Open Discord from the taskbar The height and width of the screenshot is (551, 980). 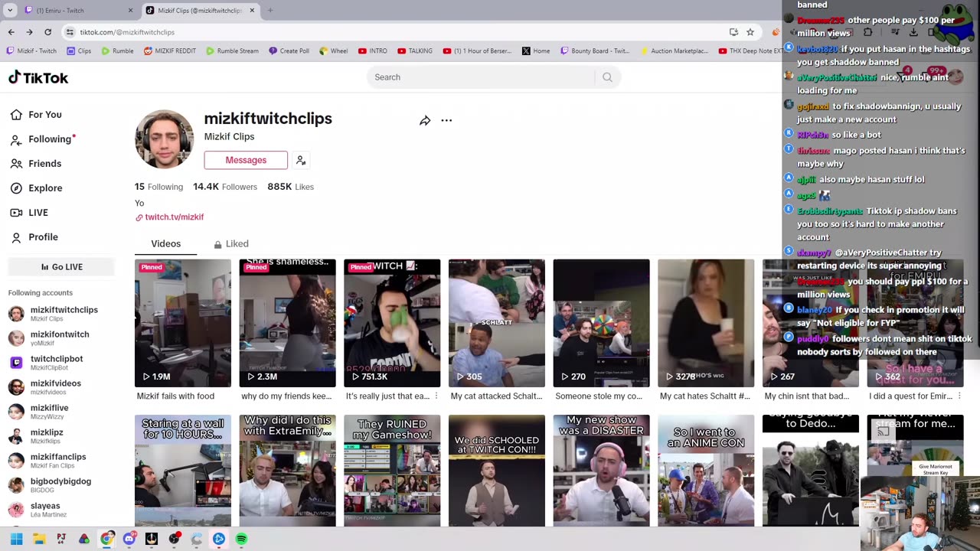click(x=129, y=539)
